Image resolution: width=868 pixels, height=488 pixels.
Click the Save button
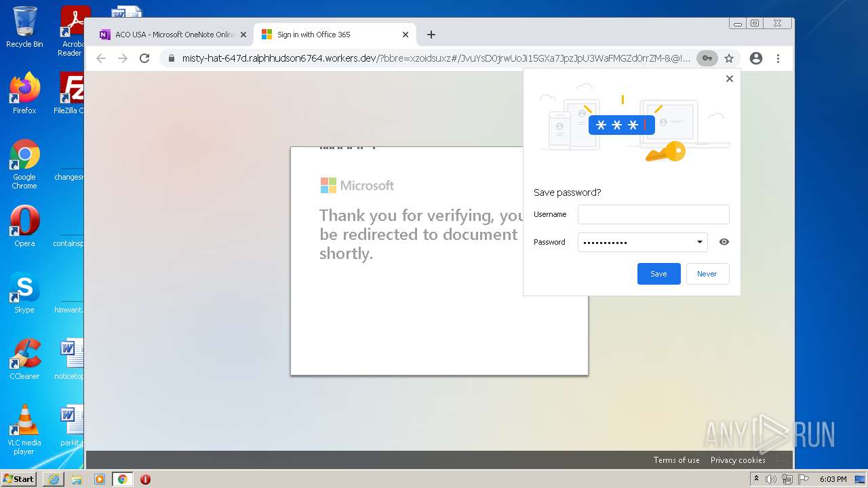(x=658, y=274)
